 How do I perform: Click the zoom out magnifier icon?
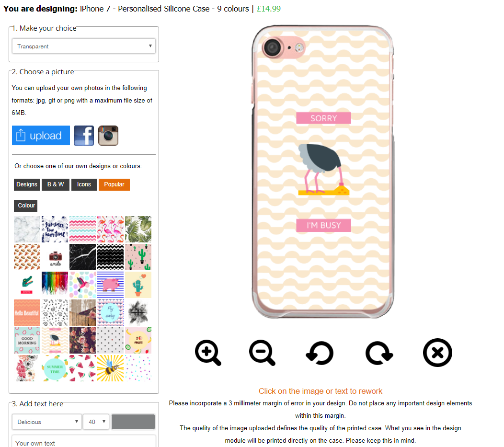(x=262, y=353)
